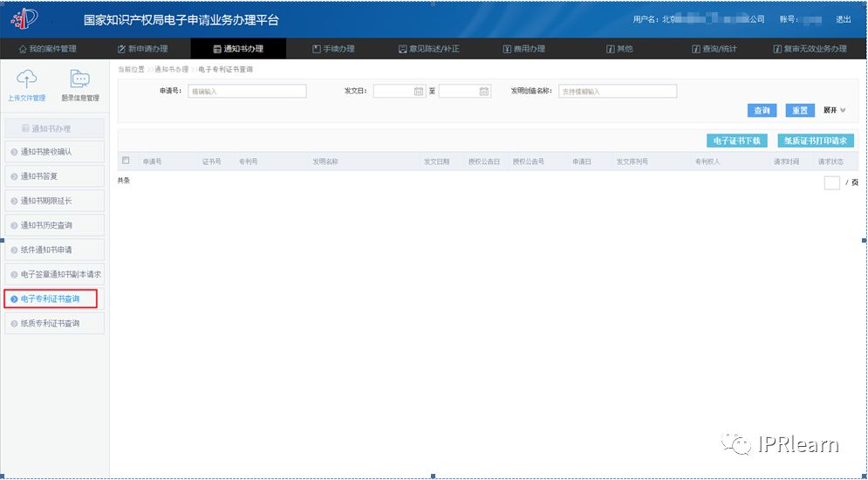
Task: Click the 查询 search button
Action: coord(762,110)
